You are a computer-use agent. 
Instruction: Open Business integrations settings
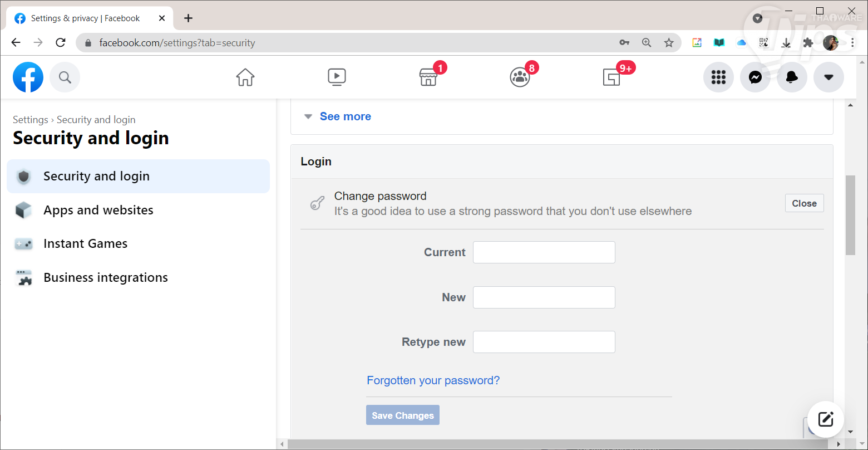pos(106,277)
